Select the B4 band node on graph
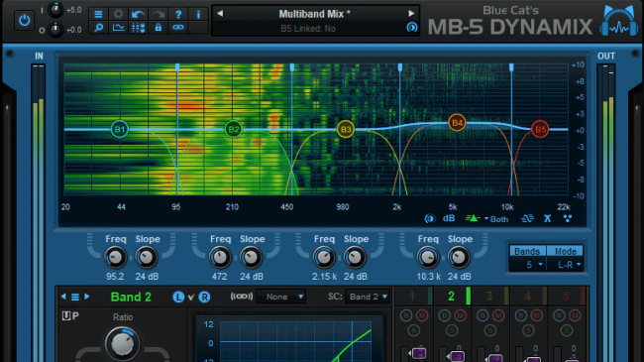 click(457, 122)
